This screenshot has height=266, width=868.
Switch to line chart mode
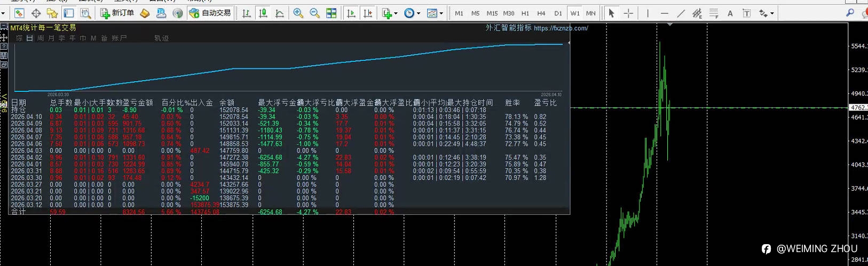[x=280, y=13]
